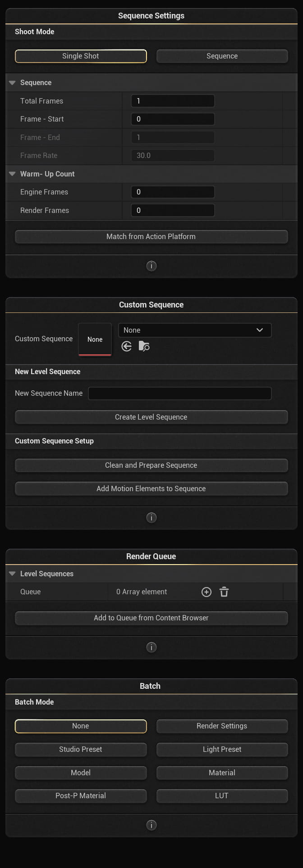Open the Custom Sequence dropdown
Screen dimensions: 303x868
pyautogui.click(x=195, y=330)
